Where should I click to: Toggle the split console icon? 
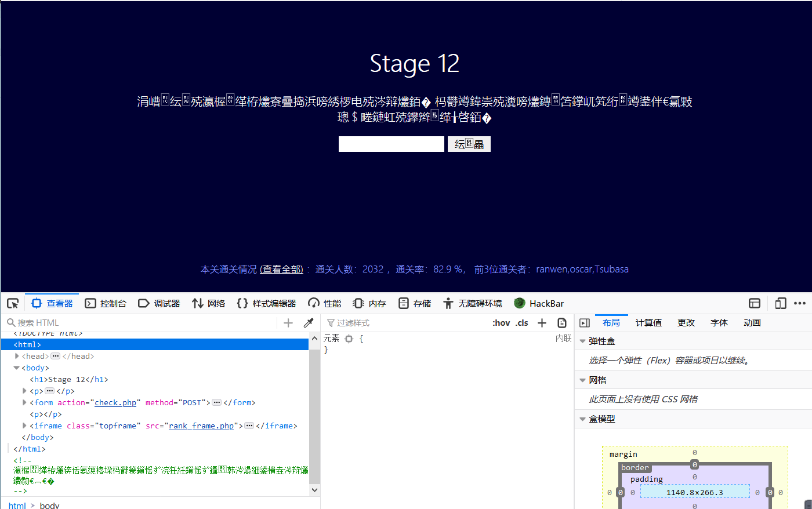pyautogui.click(x=754, y=303)
